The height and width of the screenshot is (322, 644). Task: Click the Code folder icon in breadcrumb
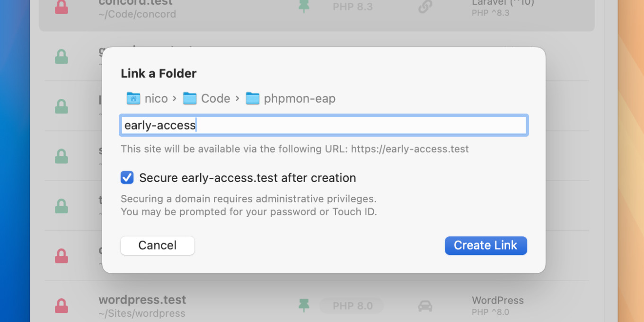click(190, 98)
